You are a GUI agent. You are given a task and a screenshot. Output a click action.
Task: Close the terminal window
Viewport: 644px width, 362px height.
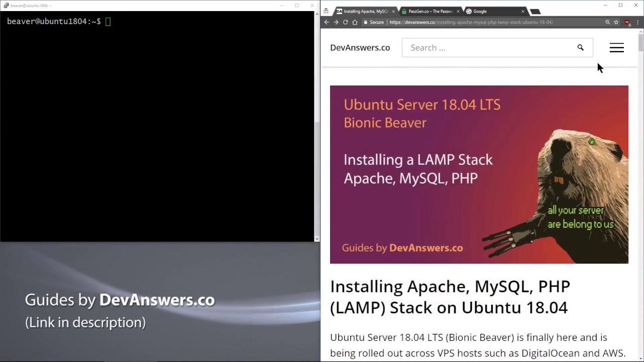coord(312,6)
